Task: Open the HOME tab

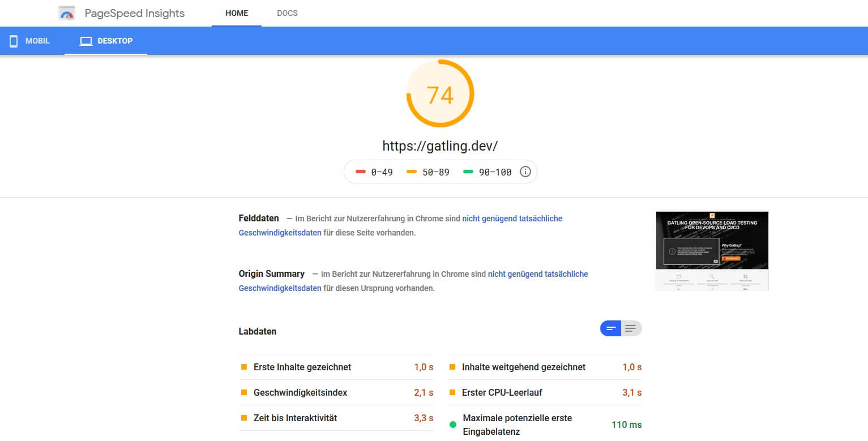Action: (x=237, y=13)
